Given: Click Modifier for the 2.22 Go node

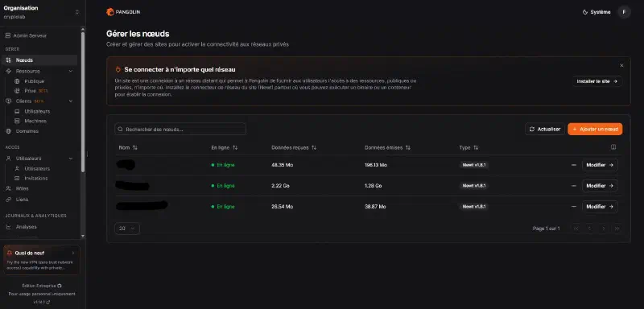Looking at the screenshot, I should (600, 186).
